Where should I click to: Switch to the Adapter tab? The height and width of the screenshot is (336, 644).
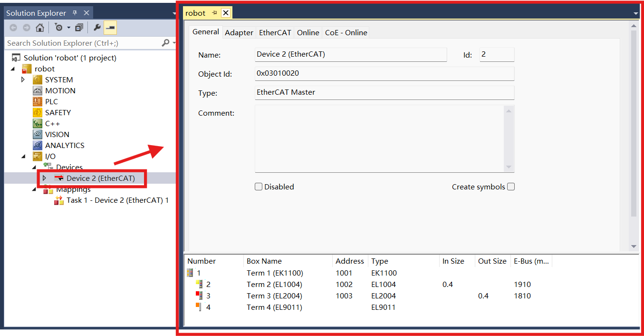click(239, 32)
